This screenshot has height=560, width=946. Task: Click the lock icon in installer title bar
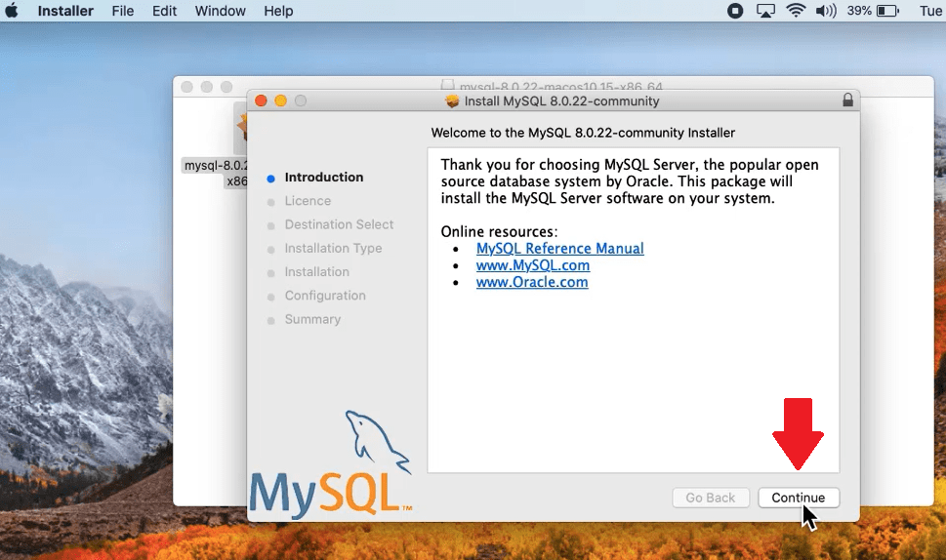pyautogui.click(x=847, y=100)
